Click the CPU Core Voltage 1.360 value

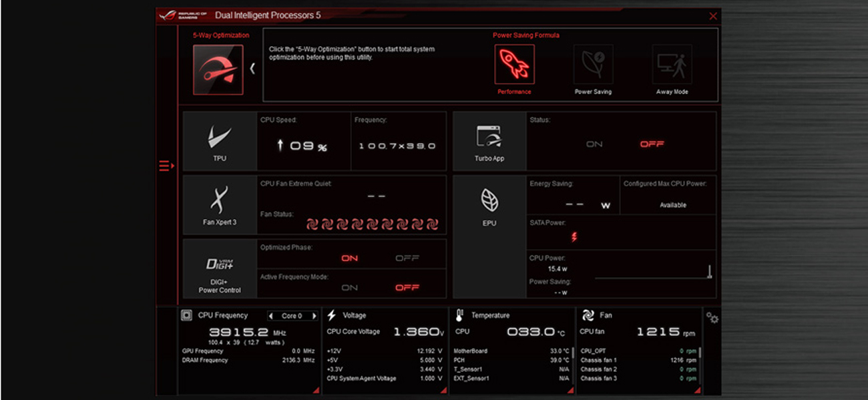(417, 332)
